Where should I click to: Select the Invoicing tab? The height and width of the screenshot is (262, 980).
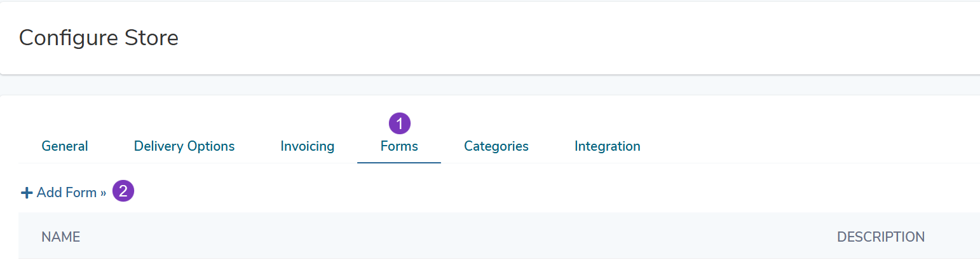tap(308, 146)
